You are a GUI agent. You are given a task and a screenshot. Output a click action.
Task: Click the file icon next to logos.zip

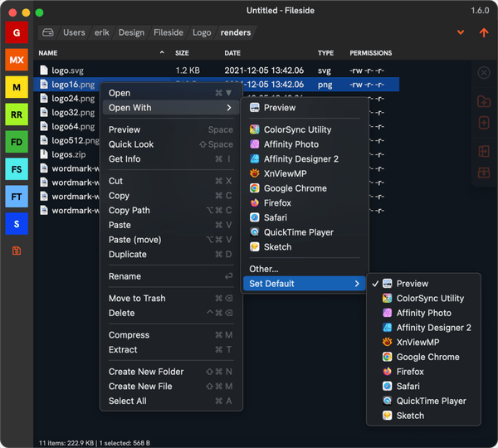(44, 154)
